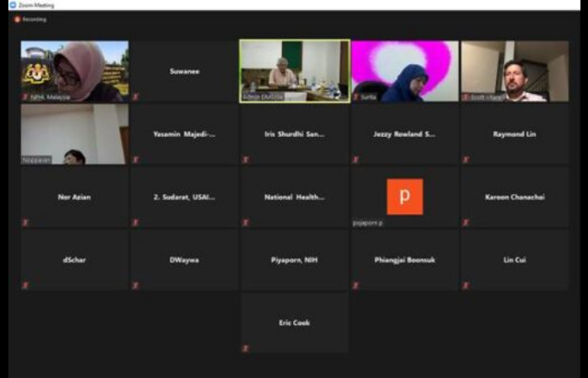Click the name 'Iris Shurdhi San...'
The height and width of the screenshot is (378, 588).
pos(294,134)
